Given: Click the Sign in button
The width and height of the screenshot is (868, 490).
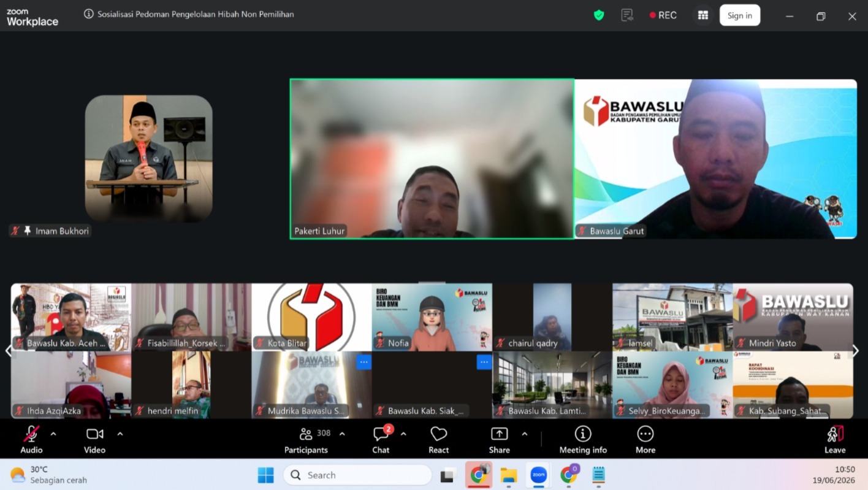Looking at the screenshot, I should tap(740, 15).
